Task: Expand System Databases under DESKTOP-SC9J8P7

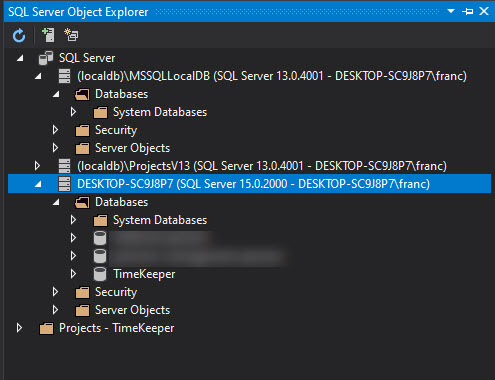Action: pyautogui.click(x=74, y=220)
